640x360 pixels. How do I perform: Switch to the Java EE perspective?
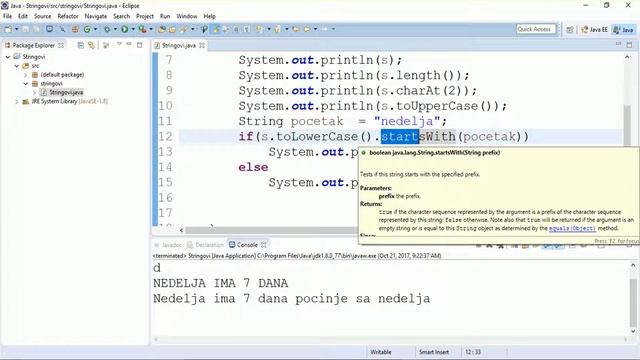click(x=594, y=29)
